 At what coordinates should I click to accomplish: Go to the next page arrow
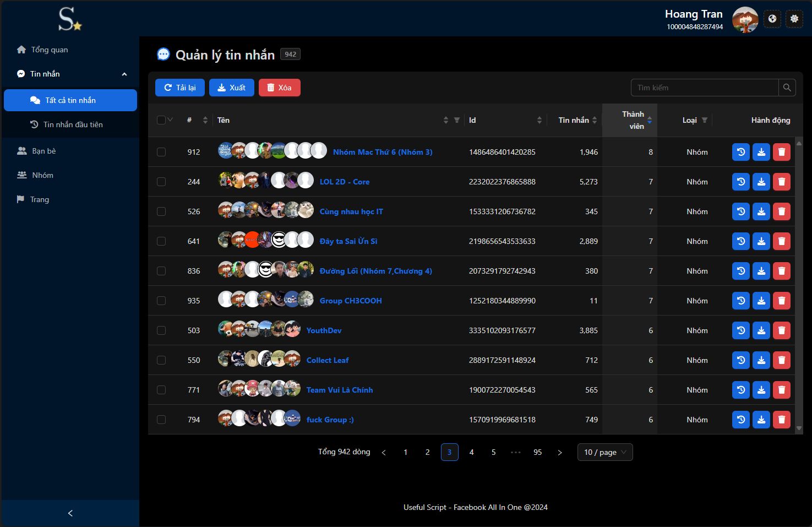pos(560,452)
